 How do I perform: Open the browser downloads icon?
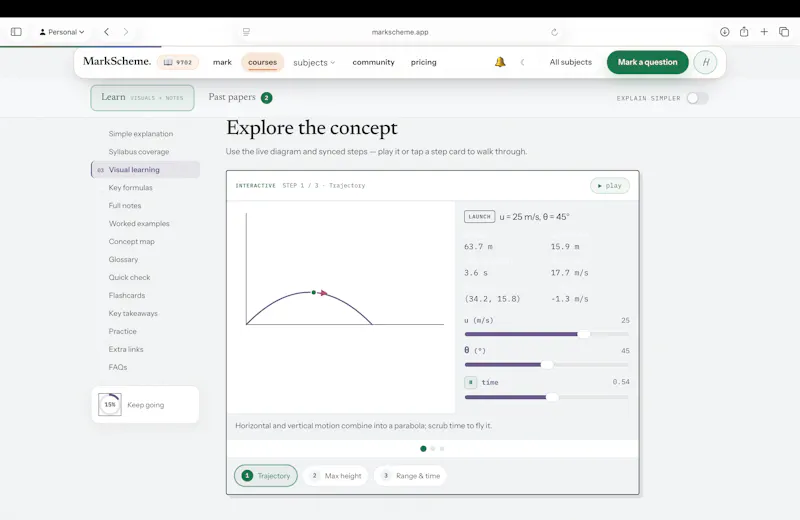tap(724, 32)
